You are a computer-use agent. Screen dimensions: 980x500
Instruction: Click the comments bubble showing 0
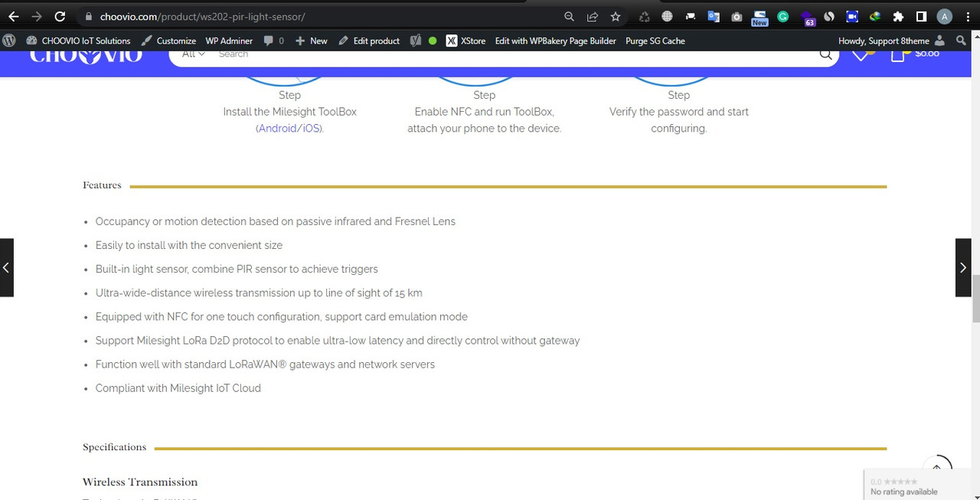(273, 41)
